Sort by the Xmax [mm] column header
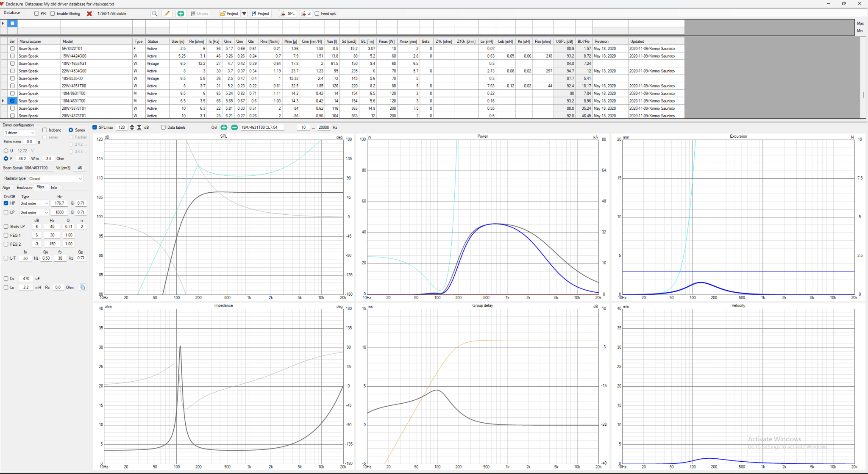The height and width of the screenshot is (474, 868). [409, 42]
